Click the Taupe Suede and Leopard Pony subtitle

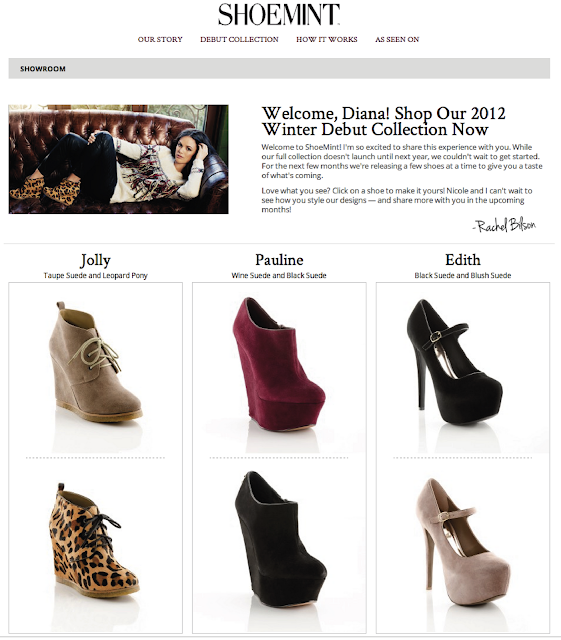pos(96,276)
